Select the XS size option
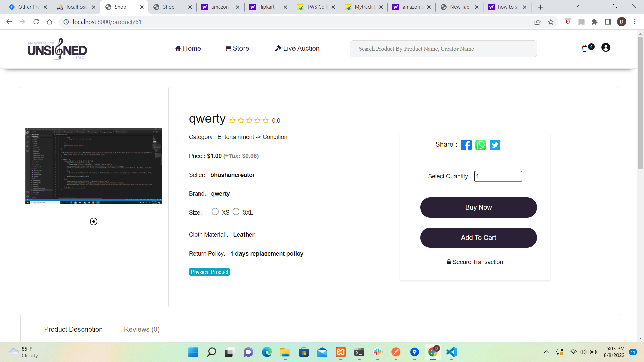Image resolution: width=644 pixels, height=362 pixels. point(215,212)
